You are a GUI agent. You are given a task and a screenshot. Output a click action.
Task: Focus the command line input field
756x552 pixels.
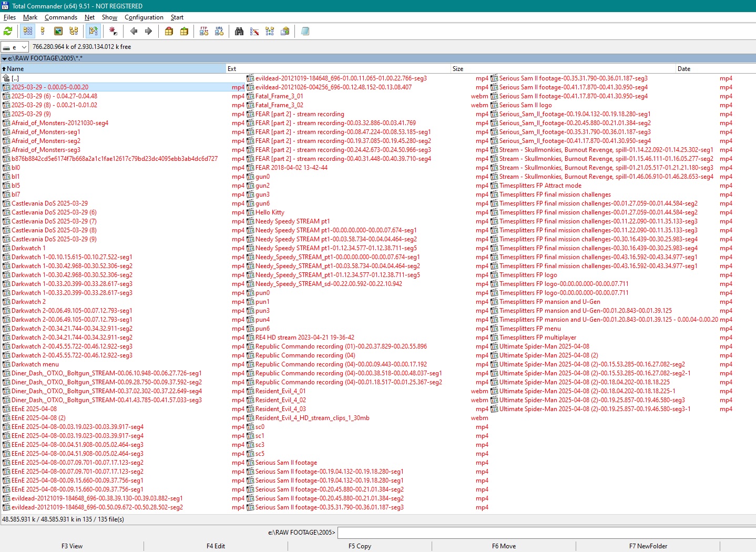point(547,533)
